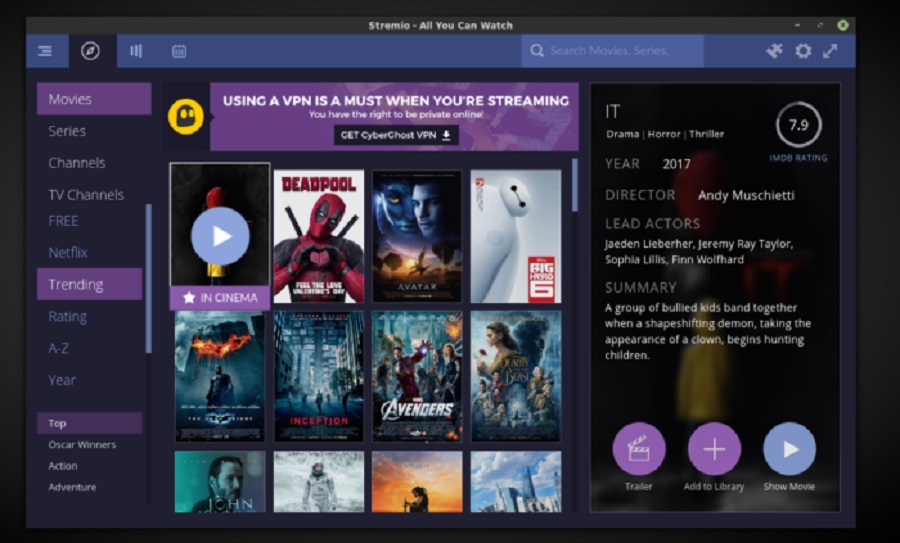The image size is (900, 543).
Task: Select the Series category
Action: tap(67, 131)
